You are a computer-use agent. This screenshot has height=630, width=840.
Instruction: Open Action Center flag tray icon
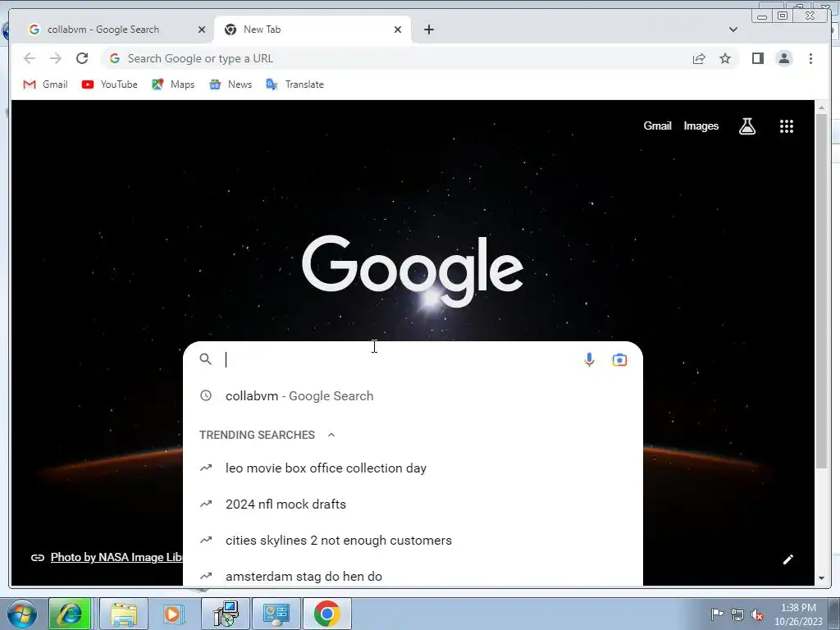[717, 614]
